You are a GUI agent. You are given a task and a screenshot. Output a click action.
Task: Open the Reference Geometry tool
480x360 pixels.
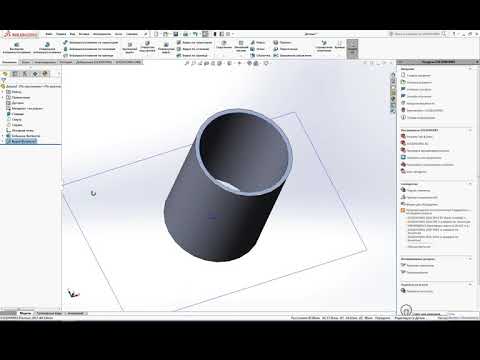tap(324, 46)
